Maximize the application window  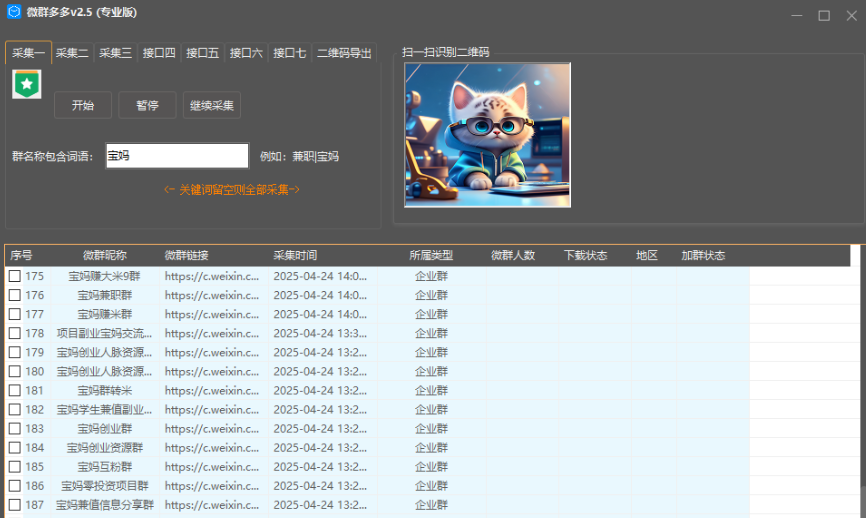coord(824,15)
